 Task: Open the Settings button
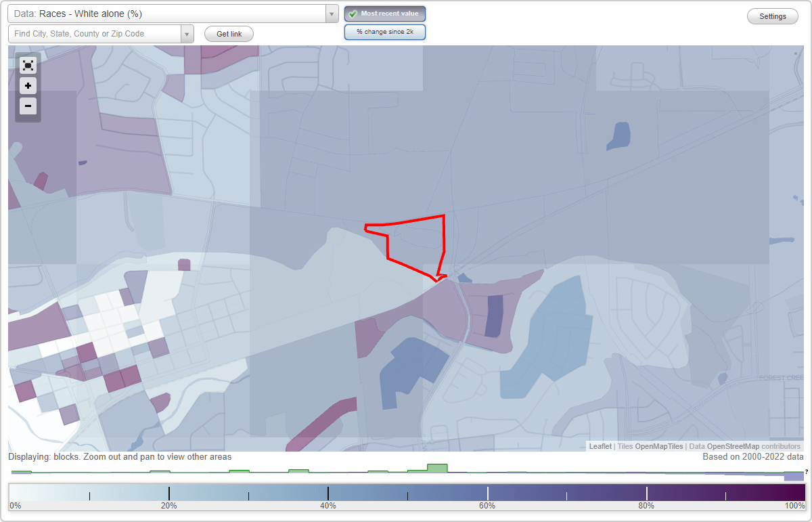(773, 17)
